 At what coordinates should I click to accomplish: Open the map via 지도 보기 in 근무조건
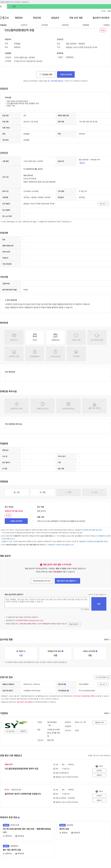point(103,204)
